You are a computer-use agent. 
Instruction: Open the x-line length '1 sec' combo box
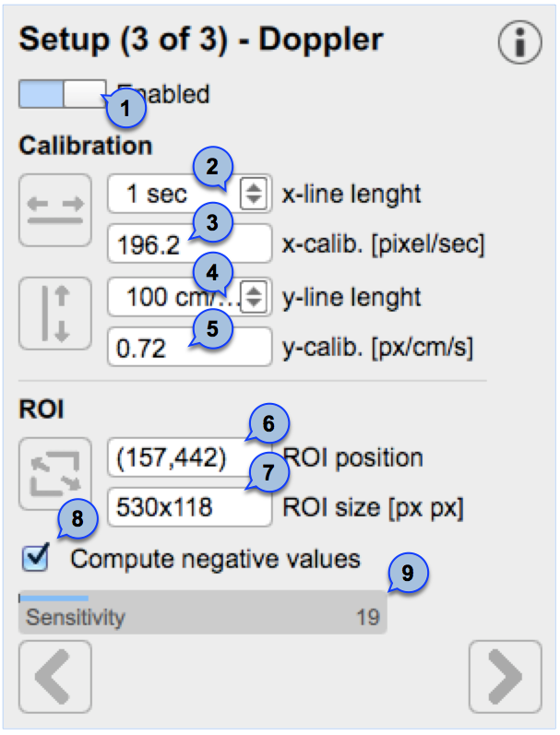pyautogui.click(x=189, y=193)
